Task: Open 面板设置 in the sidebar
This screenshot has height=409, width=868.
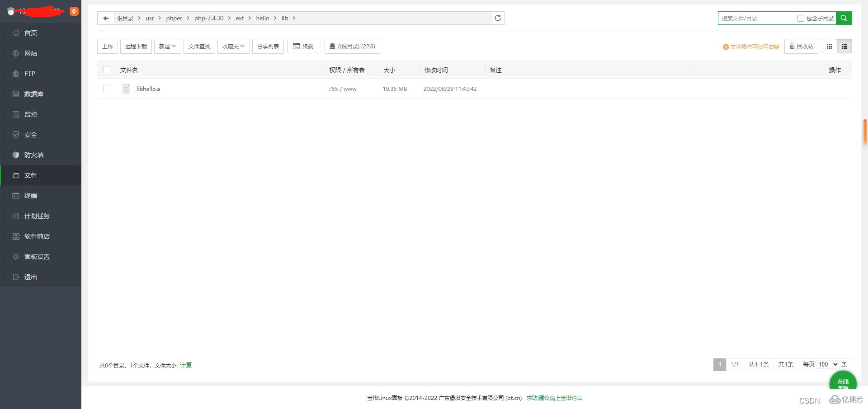Action: coord(41,257)
